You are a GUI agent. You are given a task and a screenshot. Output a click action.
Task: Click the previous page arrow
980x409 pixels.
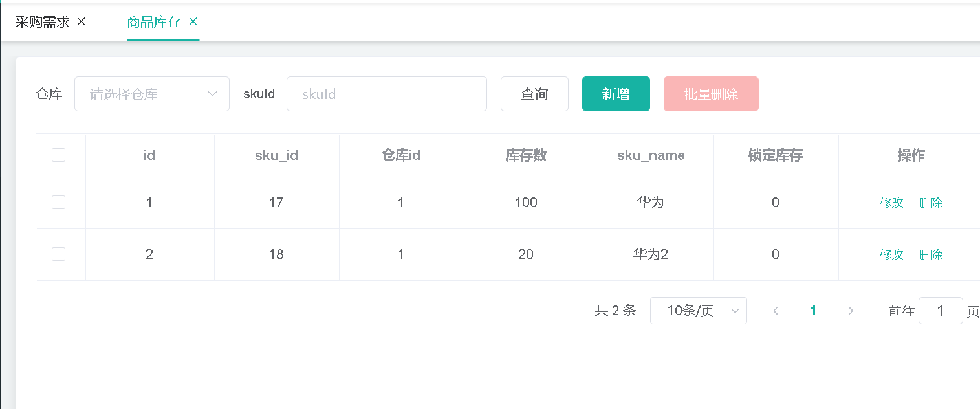[776, 311]
